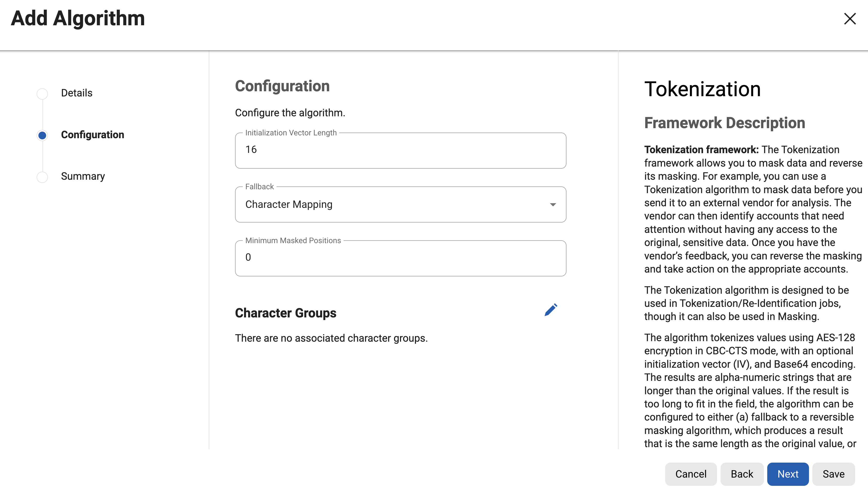Screen dimensions: 868x492
Task: Go back to the previous step
Action: tap(742, 474)
